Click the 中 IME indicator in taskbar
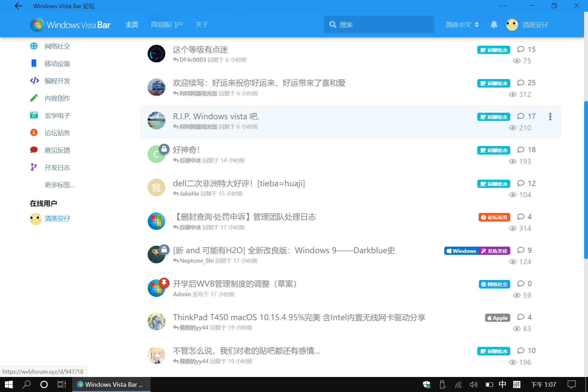The width and height of the screenshot is (588, 392). point(502,384)
